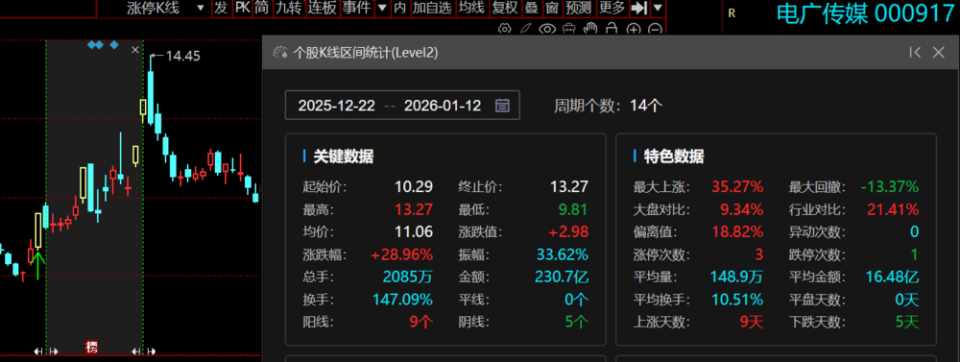Screen dimensions: 960x362
Task: Click the arrow-to-bar collapse icon in toolbar
Action: point(639,8)
